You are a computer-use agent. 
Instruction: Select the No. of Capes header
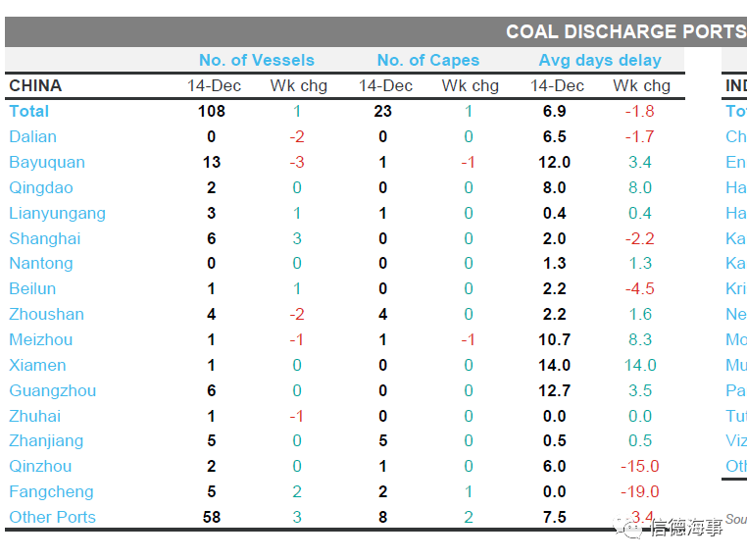pyautogui.click(x=427, y=60)
